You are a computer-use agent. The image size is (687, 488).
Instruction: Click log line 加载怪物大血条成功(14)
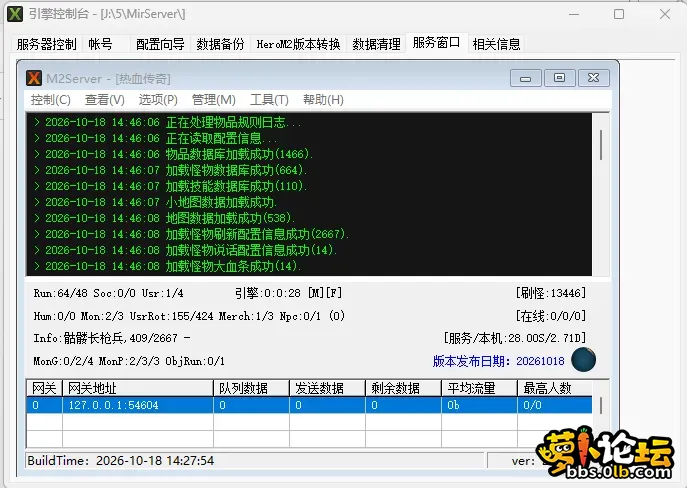pos(167,266)
